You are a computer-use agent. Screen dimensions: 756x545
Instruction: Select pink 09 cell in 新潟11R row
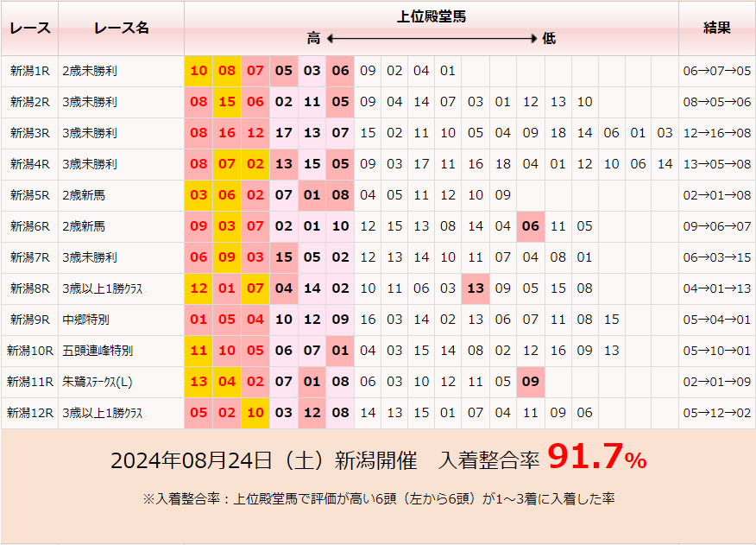tap(531, 382)
